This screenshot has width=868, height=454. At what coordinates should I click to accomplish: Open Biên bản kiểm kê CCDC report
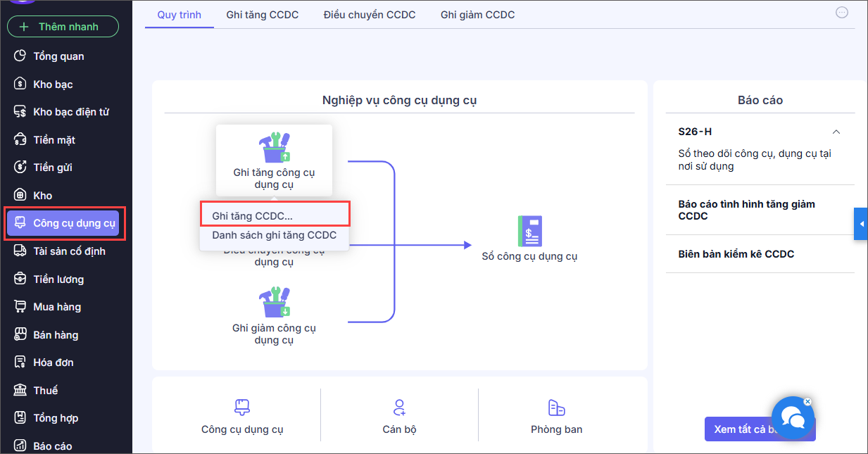tap(736, 253)
